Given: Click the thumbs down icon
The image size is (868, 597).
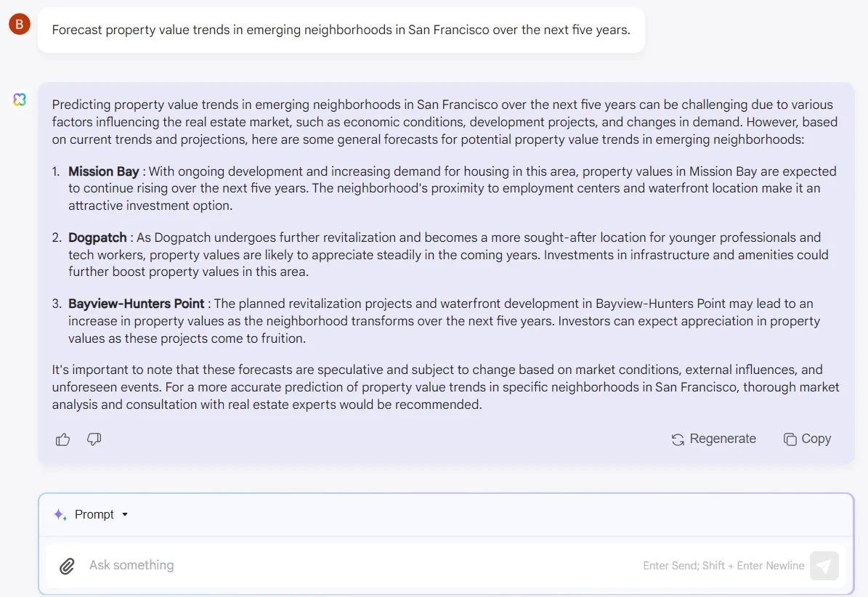Looking at the screenshot, I should (x=94, y=439).
